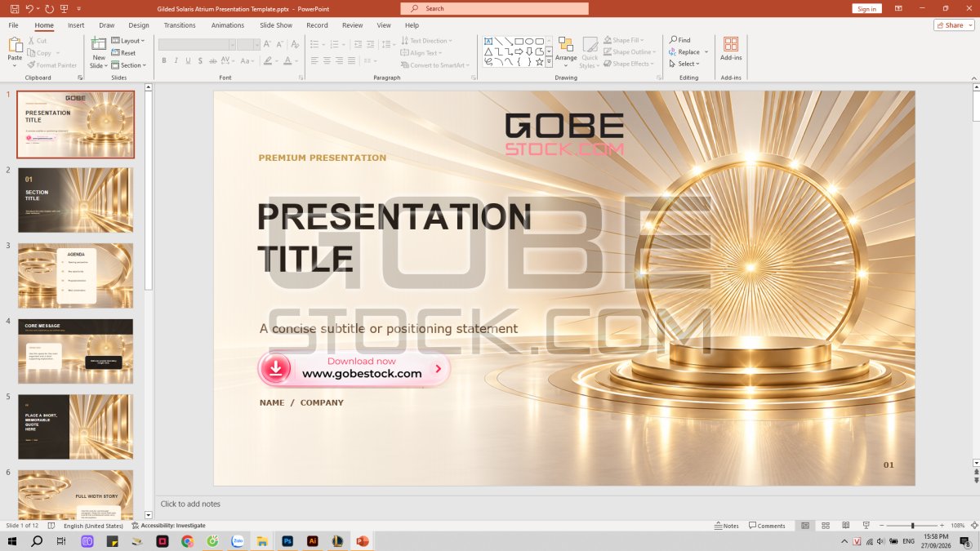This screenshot has height=551, width=980.
Task: Click subtitle text "A concise subtitle or positioning statement"
Action: [389, 328]
